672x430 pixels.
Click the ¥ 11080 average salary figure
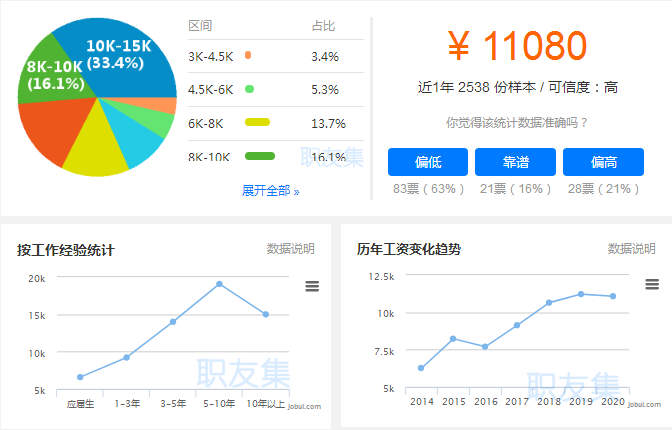pos(517,45)
